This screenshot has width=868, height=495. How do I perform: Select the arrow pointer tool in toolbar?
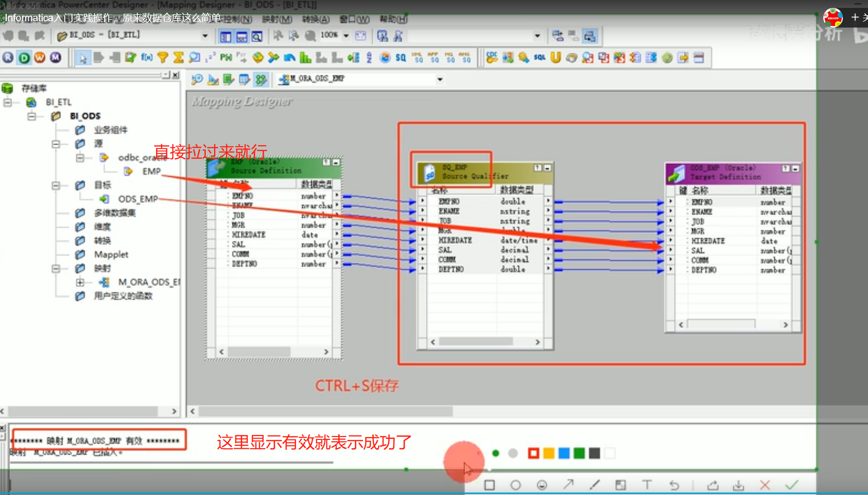pyautogui.click(x=83, y=58)
